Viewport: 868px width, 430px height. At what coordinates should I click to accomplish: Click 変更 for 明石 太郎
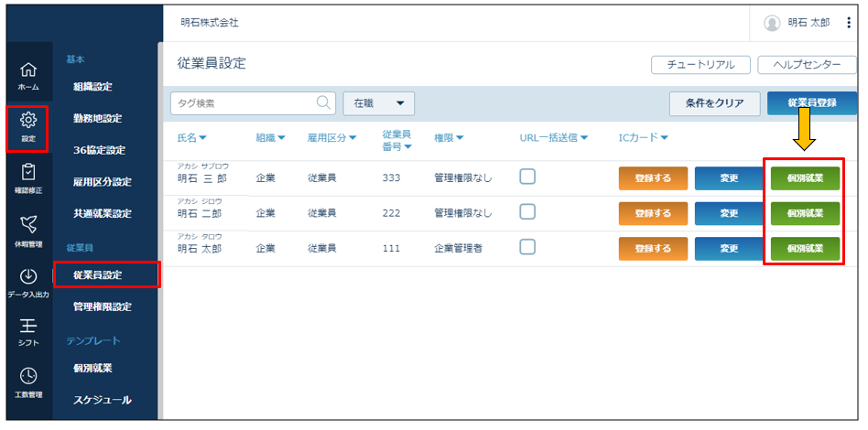coord(729,249)
